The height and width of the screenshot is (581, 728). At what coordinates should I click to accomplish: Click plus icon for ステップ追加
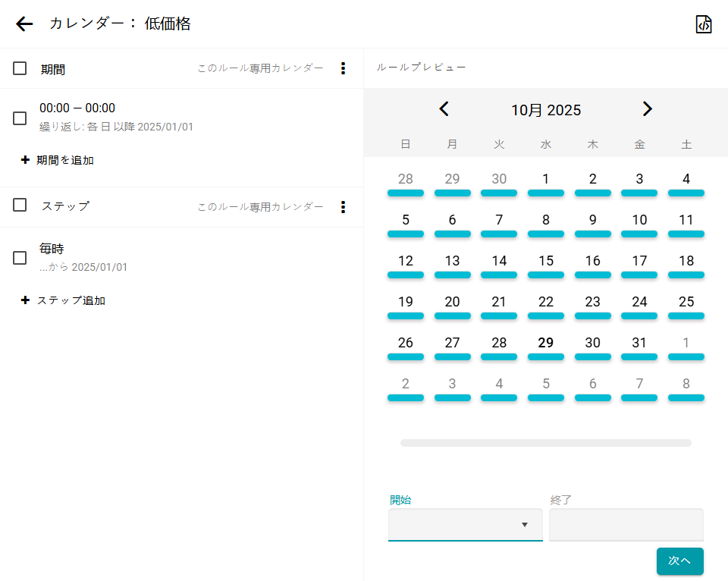(x=25, y=300)
